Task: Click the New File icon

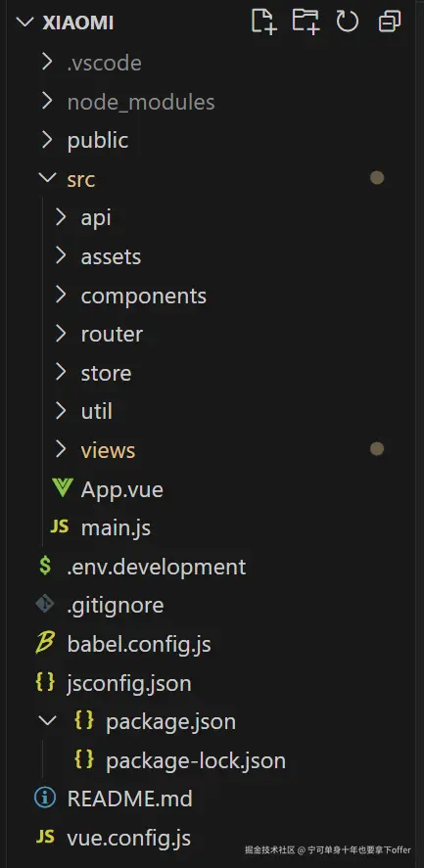Action: coord(263,23)
